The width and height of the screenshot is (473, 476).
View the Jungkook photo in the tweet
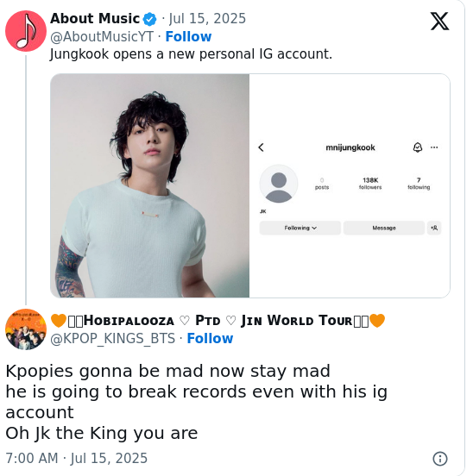click(x=150, y=185)
